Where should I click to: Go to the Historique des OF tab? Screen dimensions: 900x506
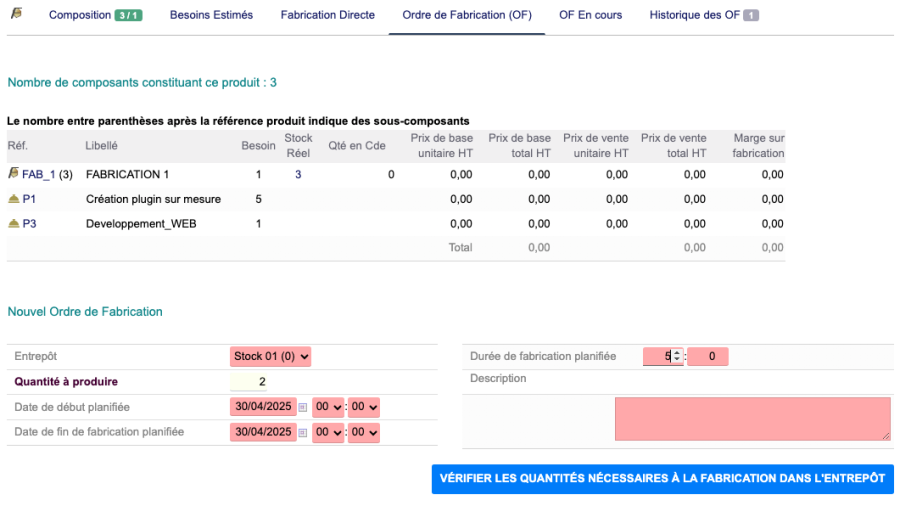703,15
